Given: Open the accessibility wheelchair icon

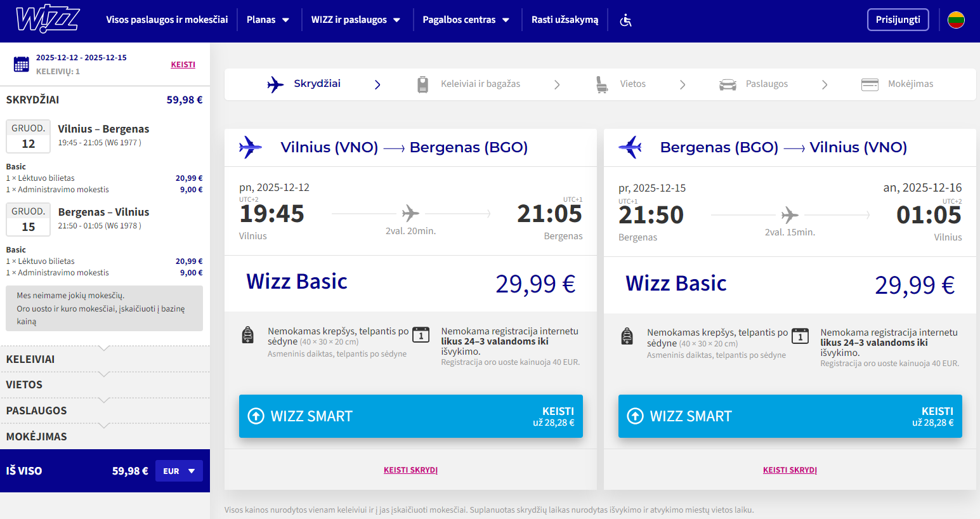Looking at the screenshot, I should tap(625, 20).
